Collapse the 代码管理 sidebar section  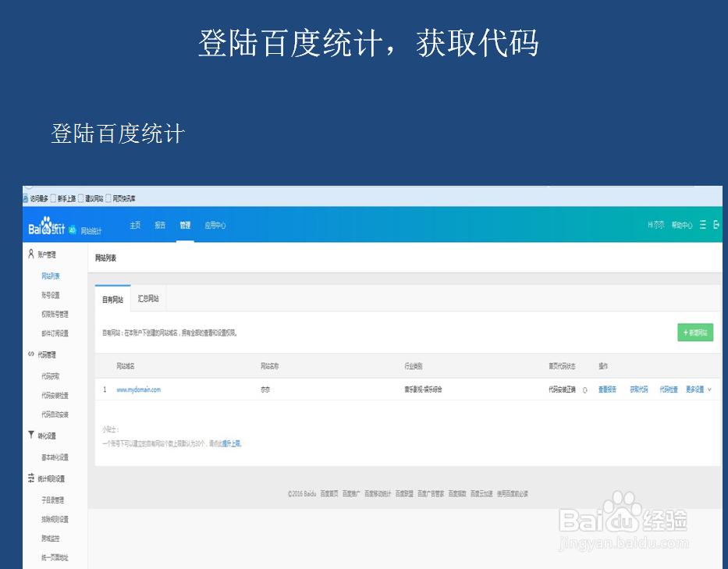[x=45, y=354]
